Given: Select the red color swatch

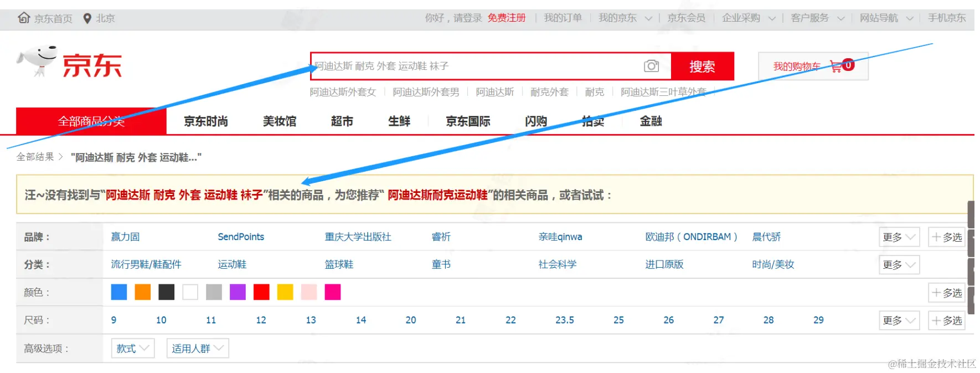Looking at the screenshot, I should click(x=261, y=292).
